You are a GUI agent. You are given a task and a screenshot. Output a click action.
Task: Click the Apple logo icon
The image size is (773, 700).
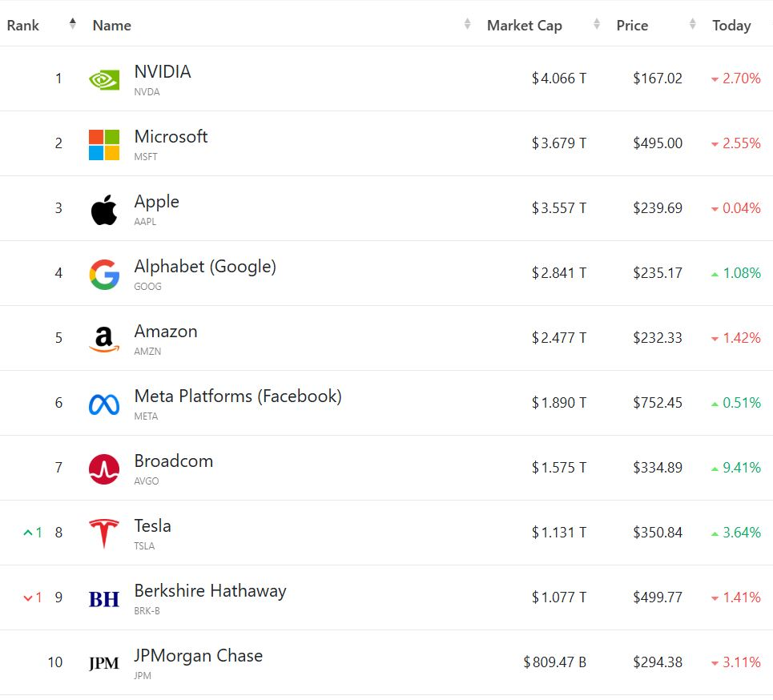(x=104, y=210)
